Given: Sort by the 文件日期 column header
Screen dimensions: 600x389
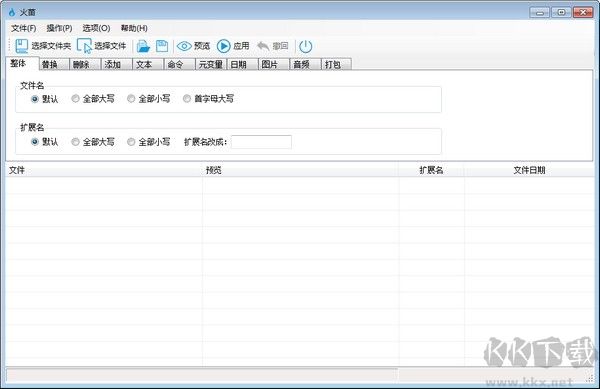Looking at the screenshot, I should pyautogui.click(x=529, y=170).
